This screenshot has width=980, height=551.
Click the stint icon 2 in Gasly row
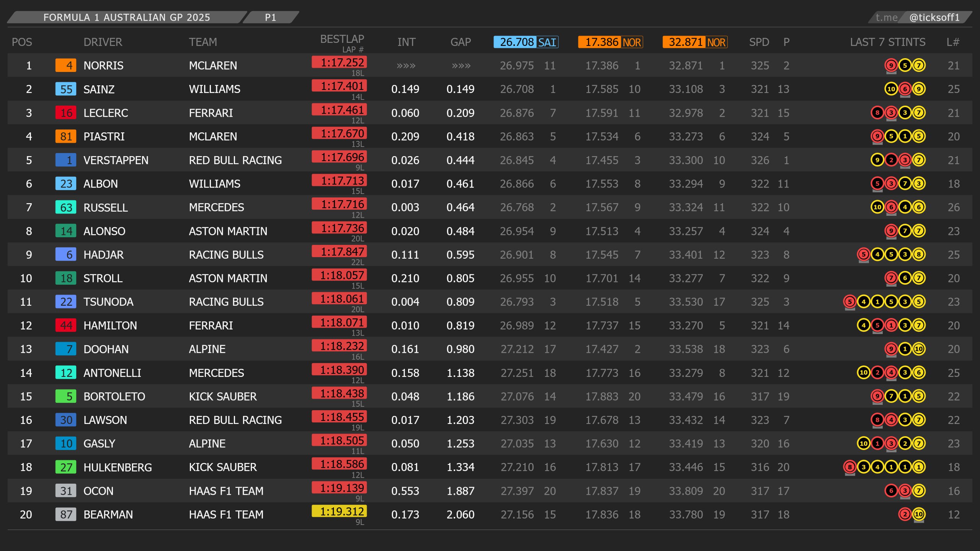pyautogui.click(x=905, y=443)
